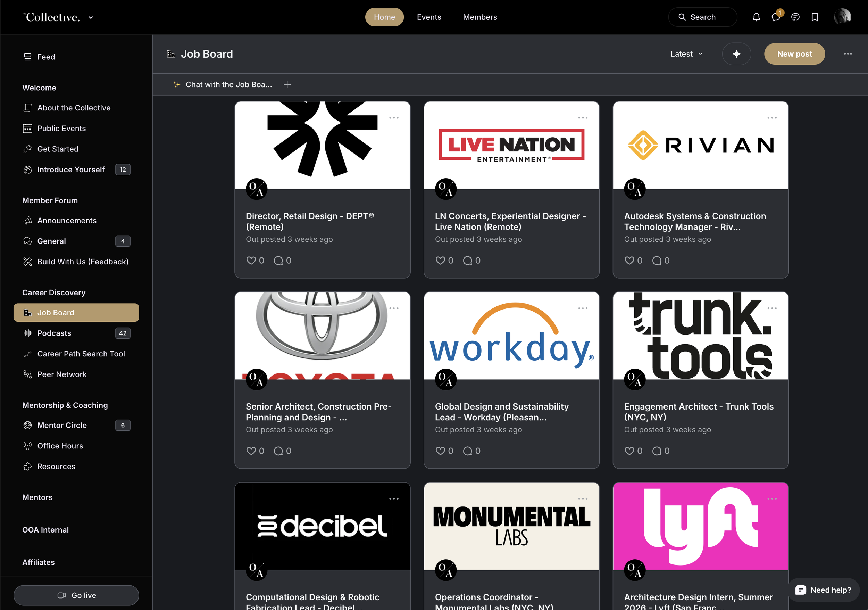The height and width of the screenshot is (610, 868).
Task: Open Job Board space options menu
Action: tap(848, 54)
